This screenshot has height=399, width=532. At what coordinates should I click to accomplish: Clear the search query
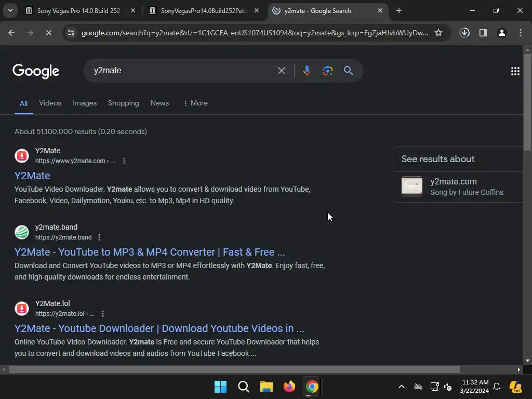tap(281, 71)
